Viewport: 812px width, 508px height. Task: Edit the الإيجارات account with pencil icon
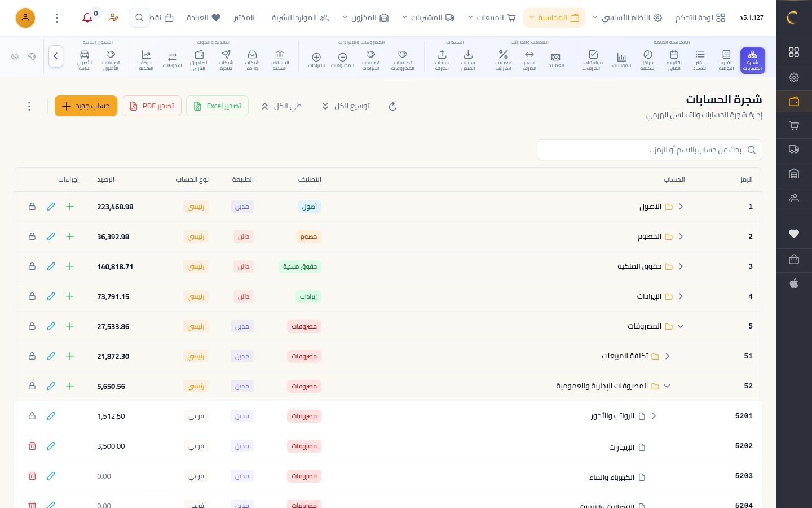click(51, 446)
